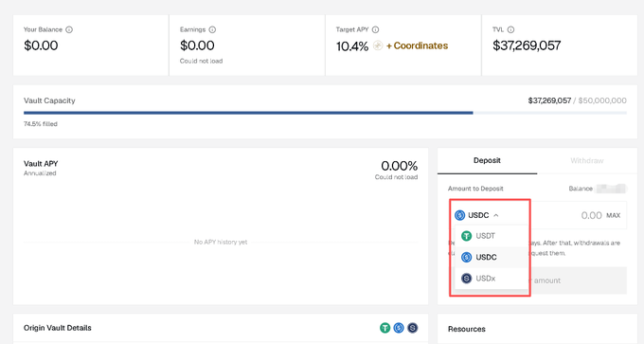Image resolution: width=644 pixels, height=344 pixels.
Task: Choose USDT from the token list
Action: pyautogui.click(x=492, y=236)
